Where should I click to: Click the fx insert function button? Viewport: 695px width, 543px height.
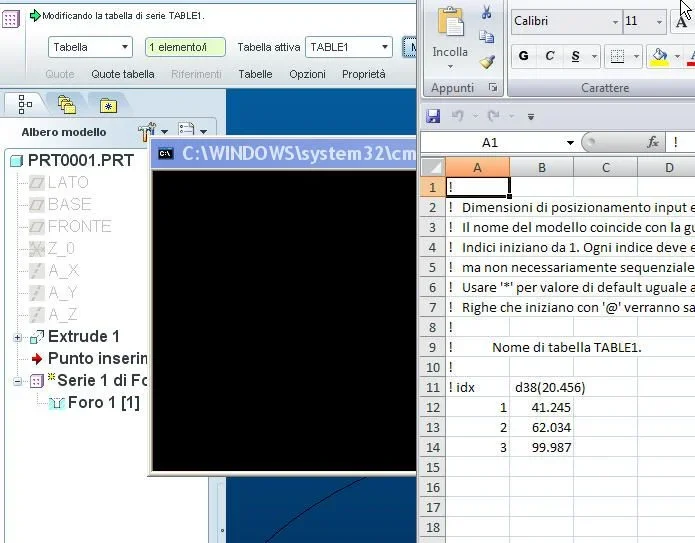653,142
